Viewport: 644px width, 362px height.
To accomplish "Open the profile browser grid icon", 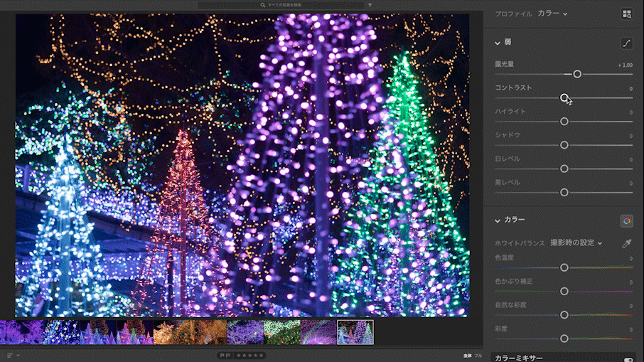I will (626, 14).
